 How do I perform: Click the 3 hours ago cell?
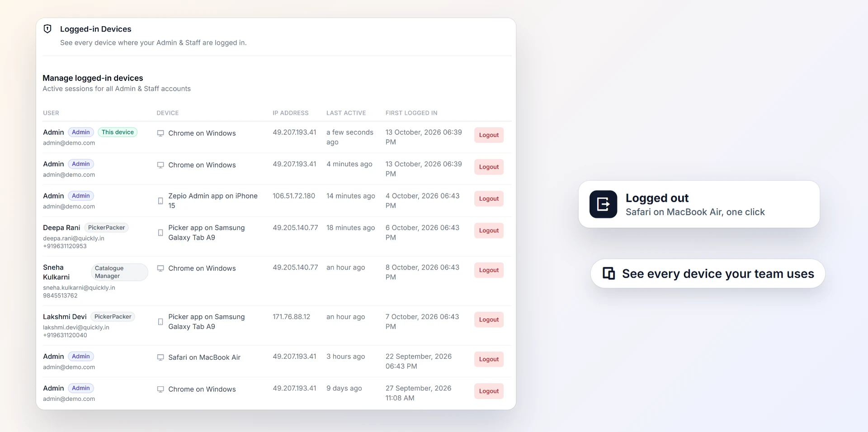[346, 356]
